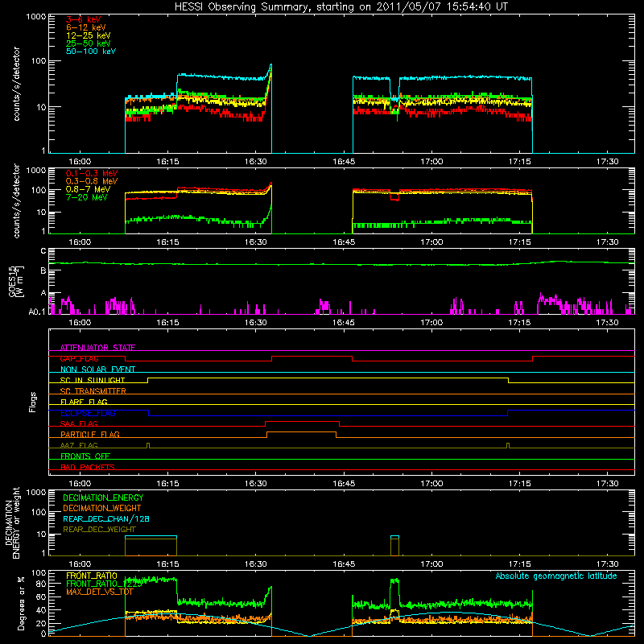Click the 'Flags' vertical axis title
Screen dimensions: 644x644
tap(33, 402)
